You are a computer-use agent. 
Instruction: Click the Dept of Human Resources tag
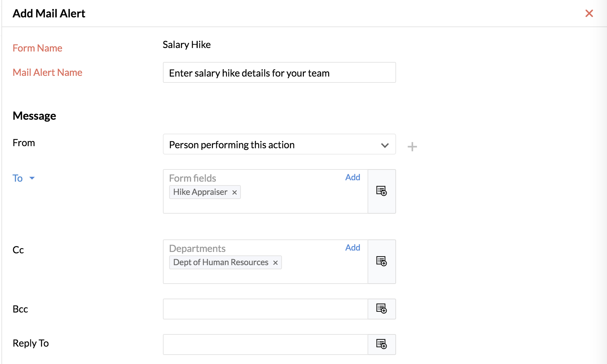click(221, 262)
